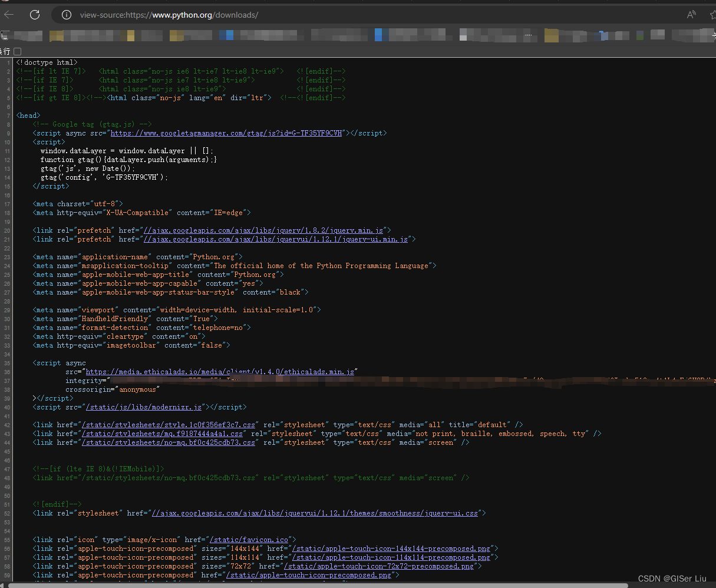
Task: Open the ethicalads.min.js script link
Action: [220, 372]
